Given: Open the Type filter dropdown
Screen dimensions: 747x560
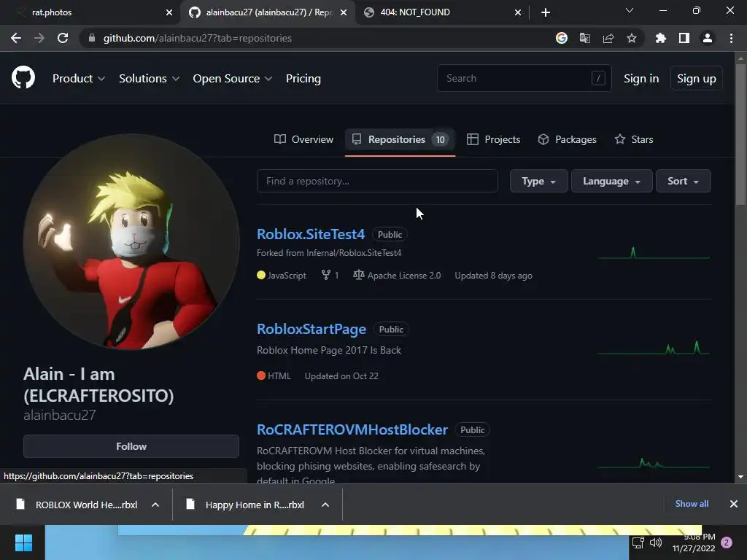Looking at the screenshot, I should pyautogui.click(x=539, y=181).
